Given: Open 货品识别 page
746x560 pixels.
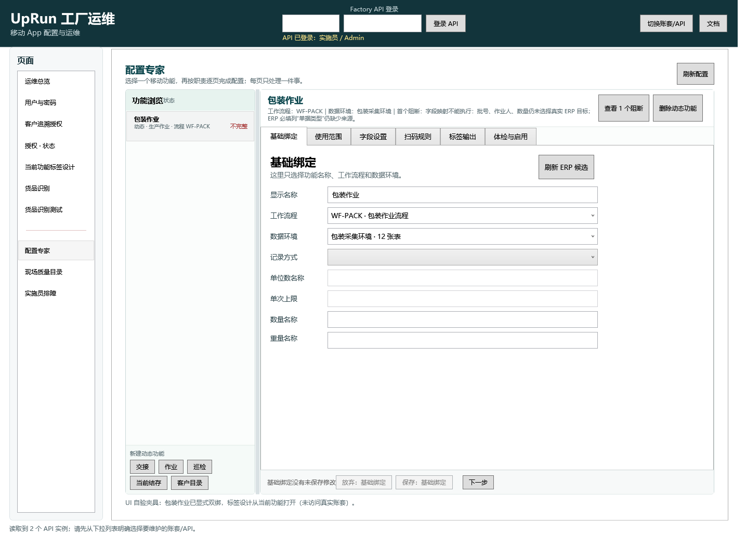Looking at the screenshot, I should pos(56,189).
